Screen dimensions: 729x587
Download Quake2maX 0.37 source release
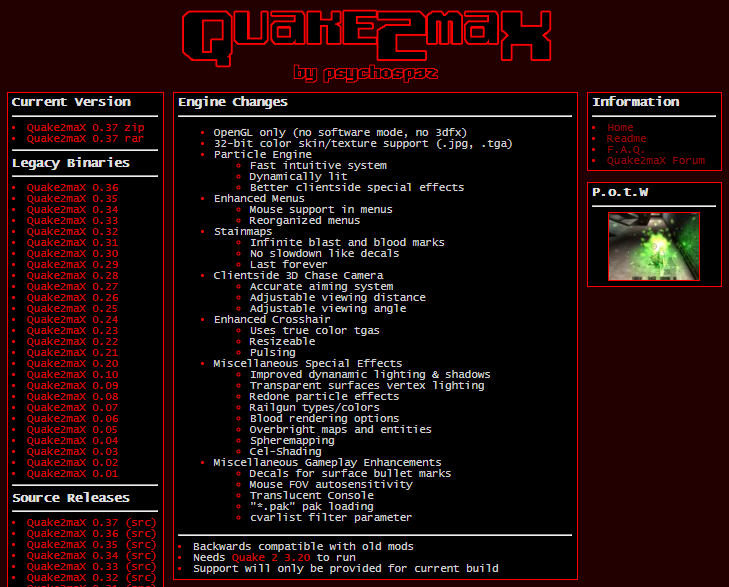point(91,523)
